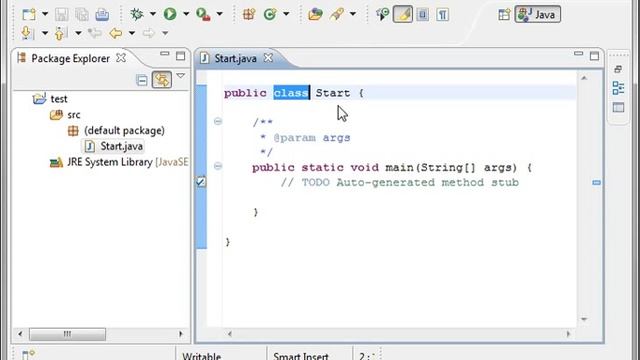Click the Task List icon on right trim

click(618, 107)
